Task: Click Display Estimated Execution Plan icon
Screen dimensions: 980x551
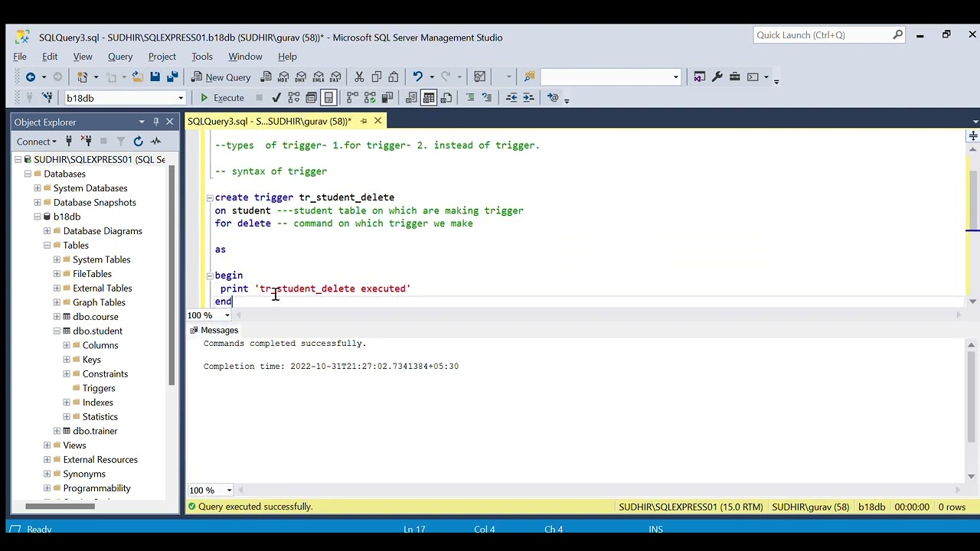Action: (x=294, y=98)
